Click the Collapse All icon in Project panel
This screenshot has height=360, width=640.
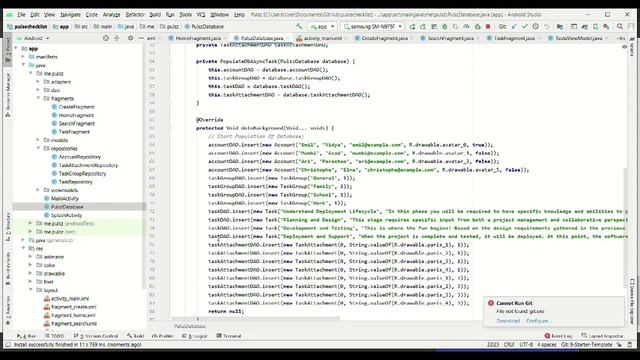pos(117,38)
